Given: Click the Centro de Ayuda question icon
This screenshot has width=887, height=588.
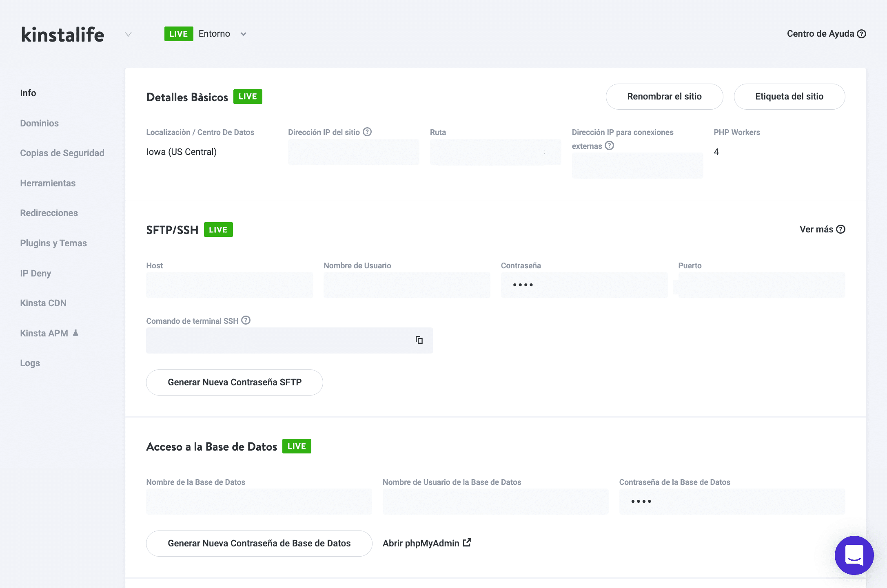Looking at the screenshot, I should coord(861,34).
